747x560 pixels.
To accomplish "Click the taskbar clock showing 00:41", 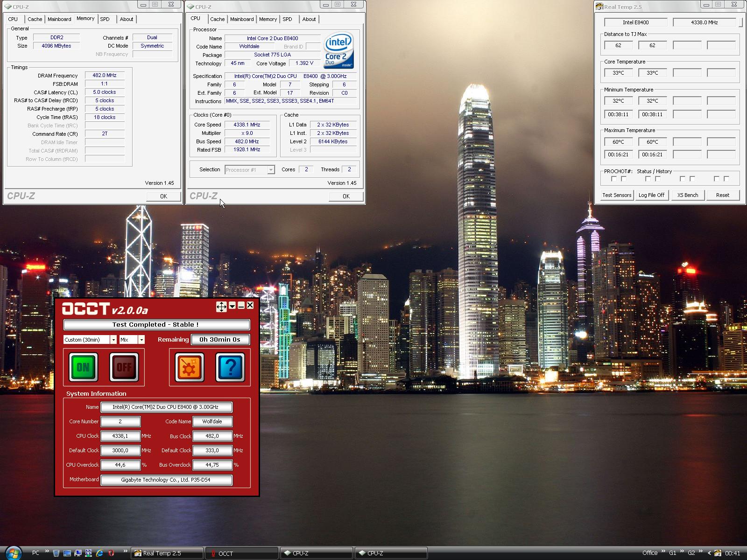I will (733, 553).
